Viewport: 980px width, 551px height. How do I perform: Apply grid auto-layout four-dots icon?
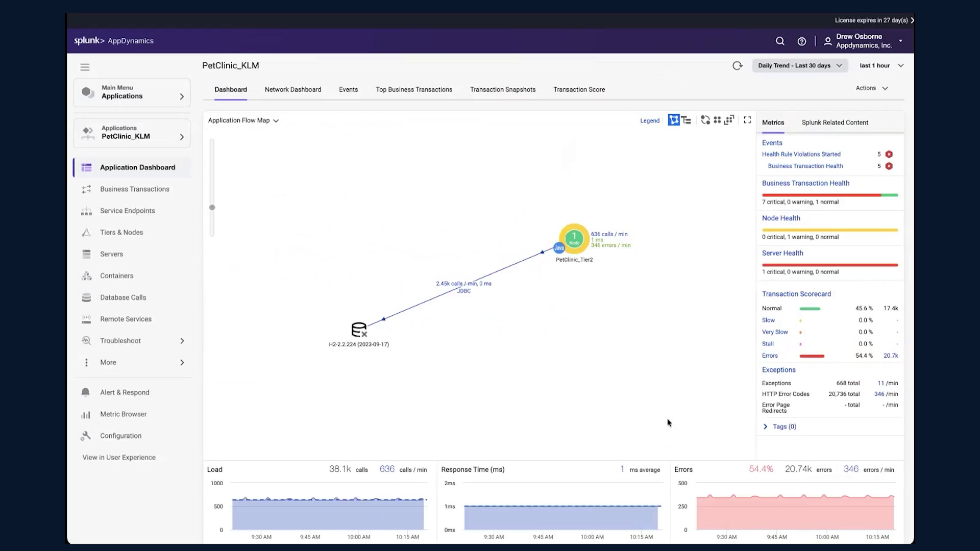[x=717, y=120]
